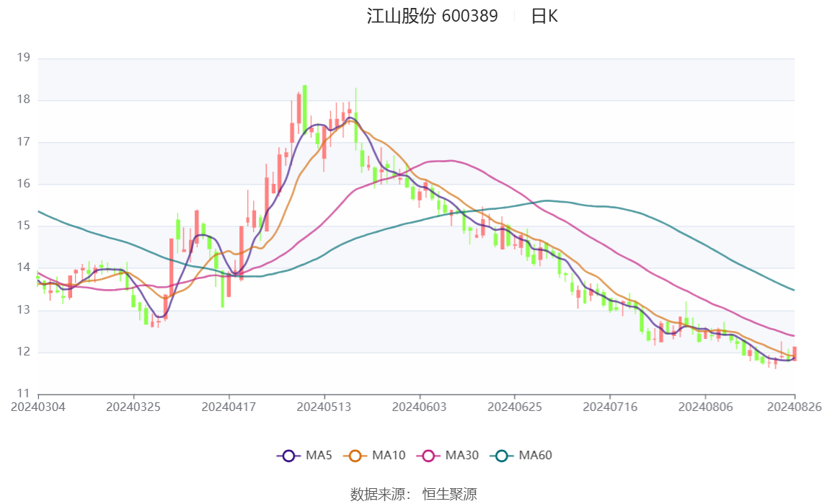Click y-axis value label 13
The image size is (827, 504).
[23, 310]
